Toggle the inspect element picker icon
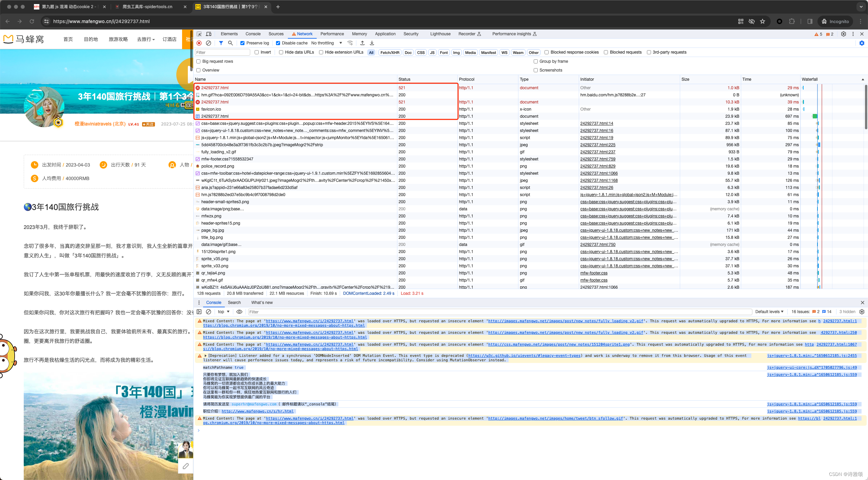The height and width of the screenshot is (480, 868). [x=199, y=34]
